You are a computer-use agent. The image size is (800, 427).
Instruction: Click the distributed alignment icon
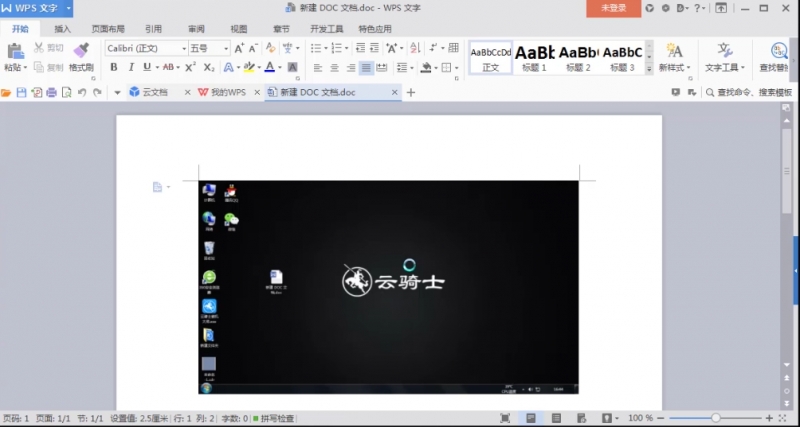click(382, 67)
